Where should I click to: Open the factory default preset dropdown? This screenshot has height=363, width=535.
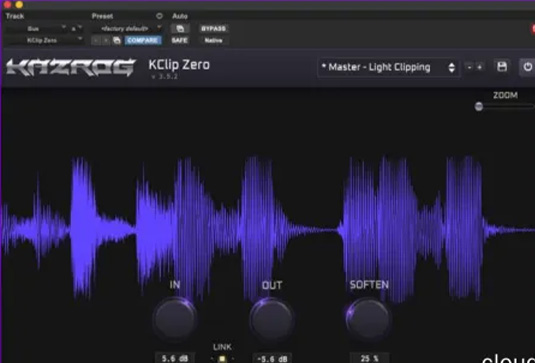coord(127,29)
